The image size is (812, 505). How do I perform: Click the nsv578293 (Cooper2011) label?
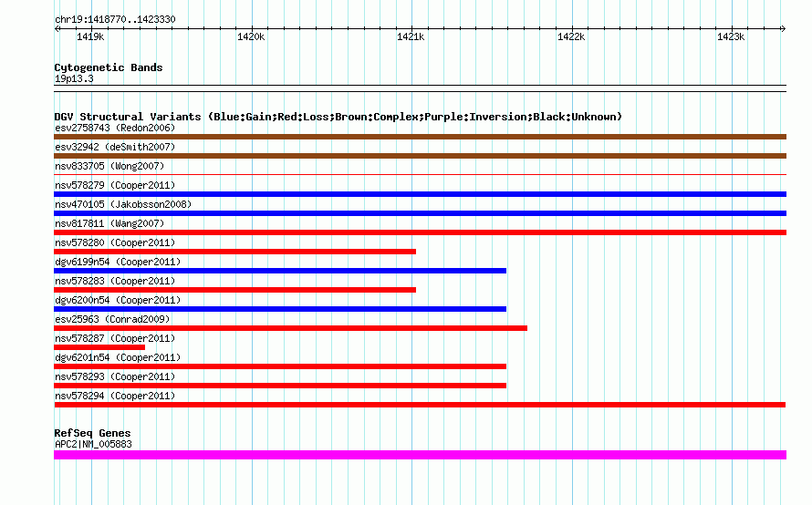point(115,376)
